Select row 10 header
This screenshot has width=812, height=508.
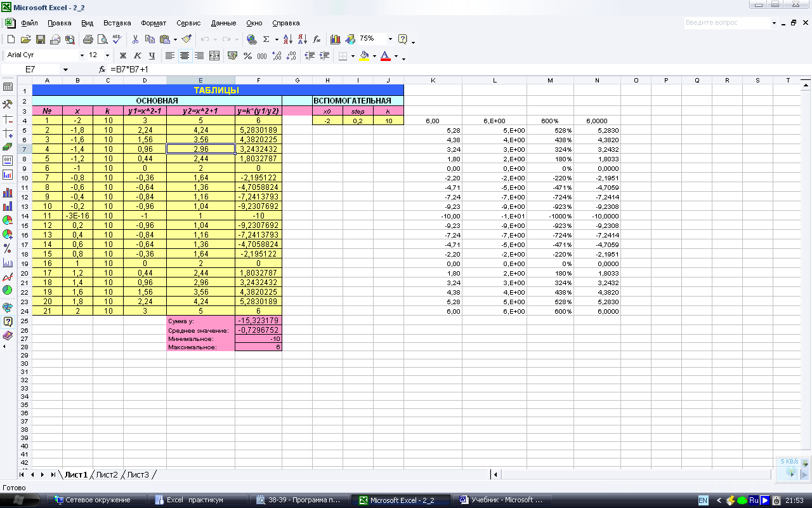tap(25, 178)
